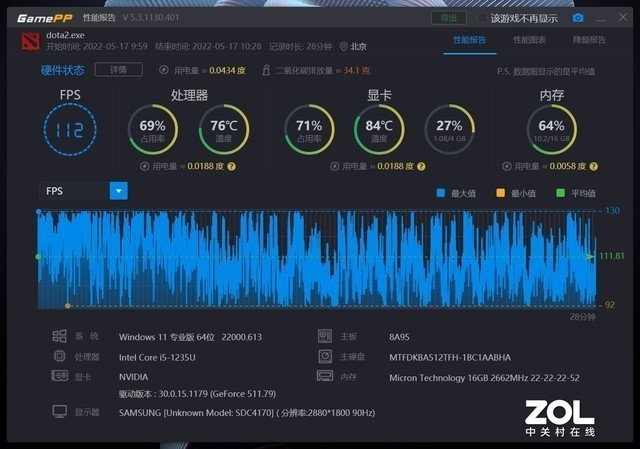Click the 显示器 monitor icon
Screen dimensions: 640x449
click(59, 411)
